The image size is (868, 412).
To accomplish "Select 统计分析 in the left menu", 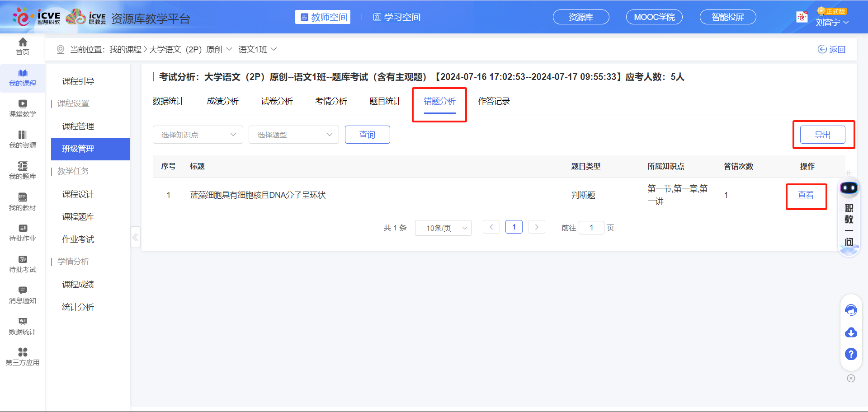I will point(78,307).
